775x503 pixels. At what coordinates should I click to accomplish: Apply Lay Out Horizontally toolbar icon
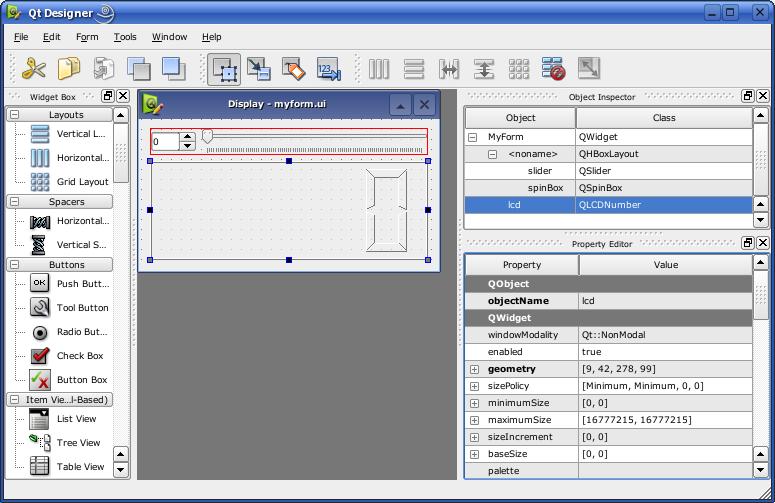pyautogui.click(x=379, y=69)
